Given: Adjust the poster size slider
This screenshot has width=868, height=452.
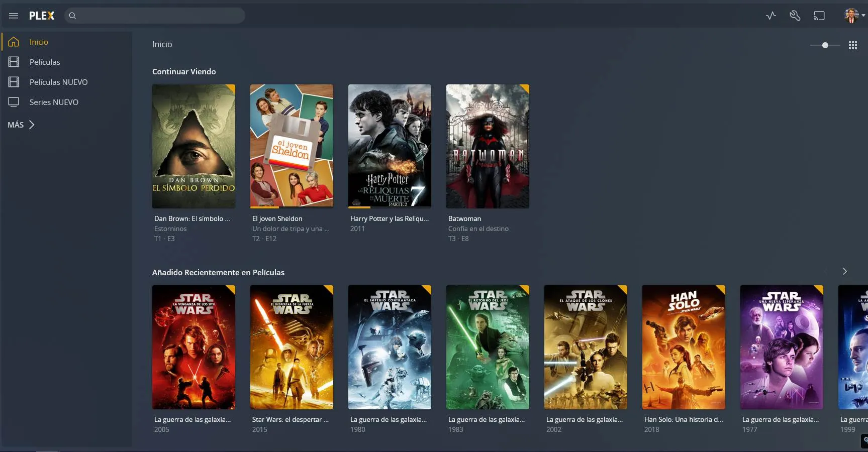Looking at the screenshot, I should [825, 45].
